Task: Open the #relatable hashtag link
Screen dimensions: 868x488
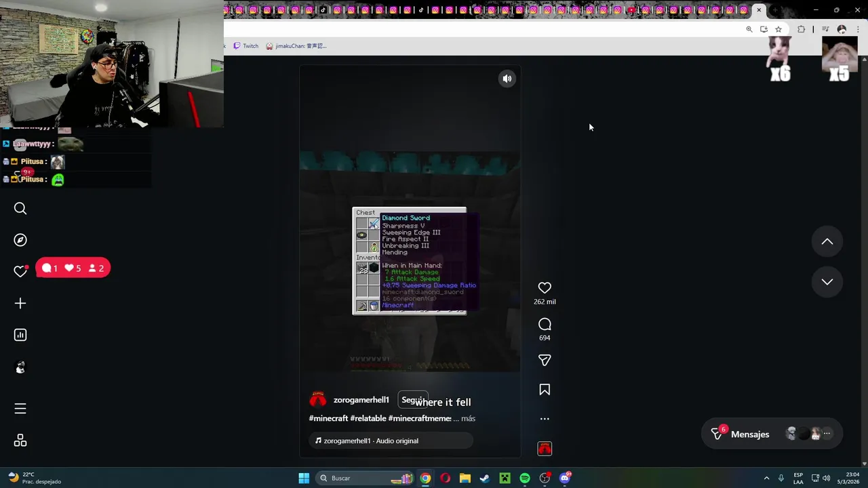Action: pyautogui.click(x=368, y=418)
